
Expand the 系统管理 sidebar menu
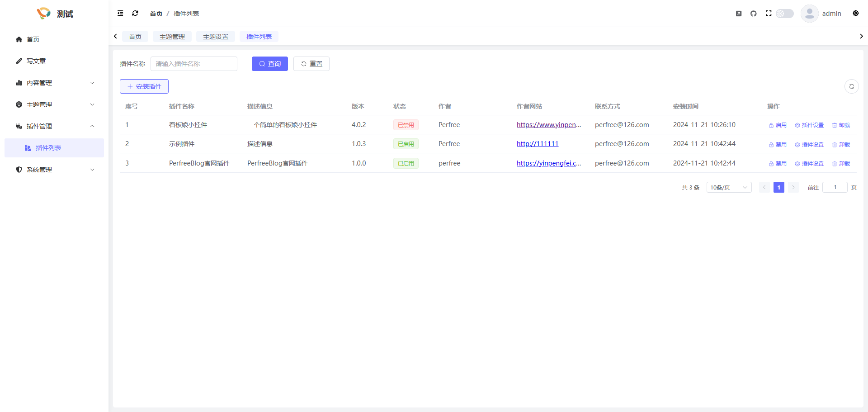[x=54, y=170]
